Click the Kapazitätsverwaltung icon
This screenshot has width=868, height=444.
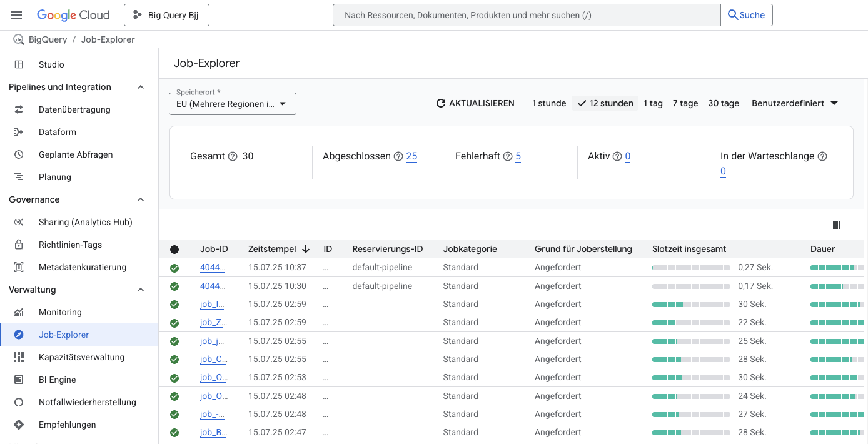[x=19, y=357]
